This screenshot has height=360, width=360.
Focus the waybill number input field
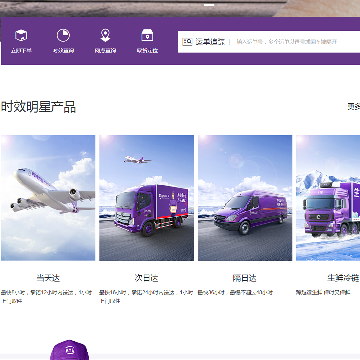coord(297,42)
